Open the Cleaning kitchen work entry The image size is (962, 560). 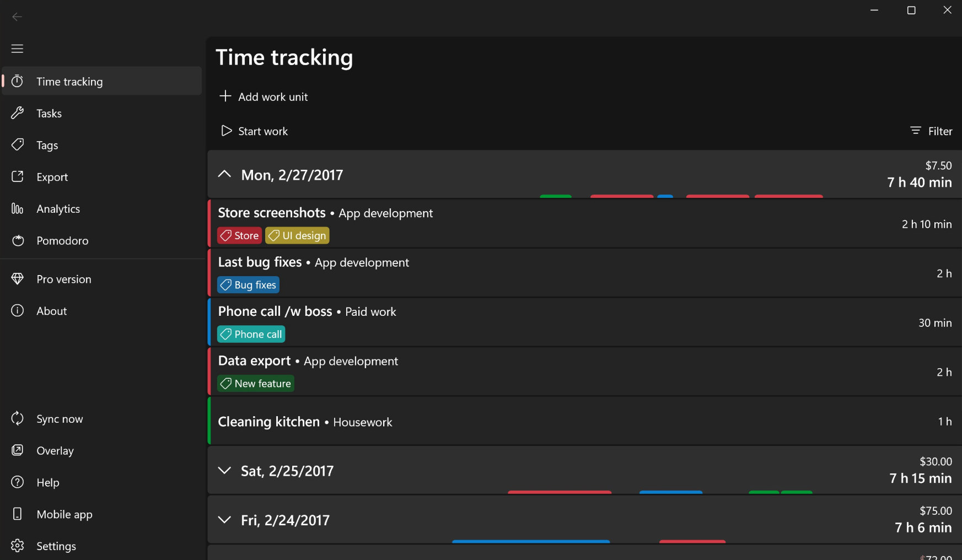click(584, 421)
